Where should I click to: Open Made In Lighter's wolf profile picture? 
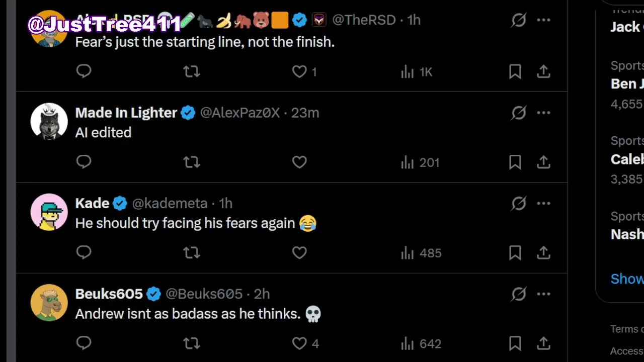pyautogui.click(x=49, y=121)
